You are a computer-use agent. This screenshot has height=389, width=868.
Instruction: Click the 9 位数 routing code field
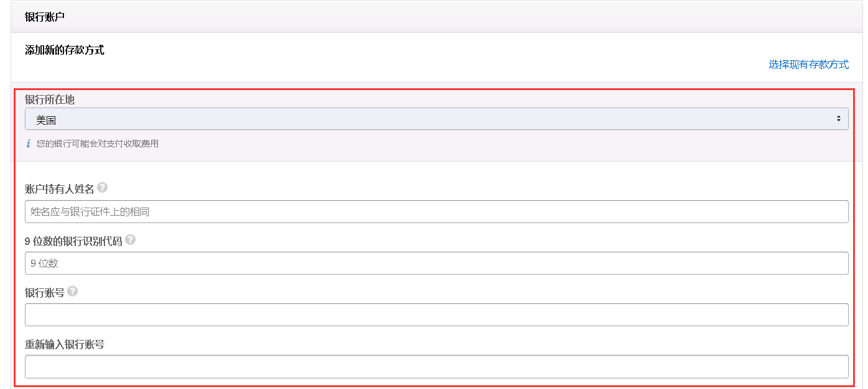(436, 263)
